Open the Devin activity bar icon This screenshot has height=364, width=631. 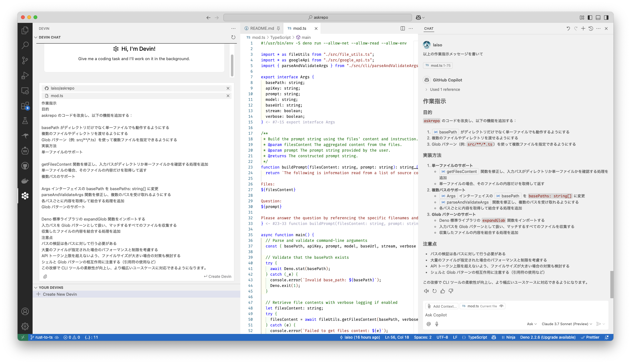coord(25,196)
